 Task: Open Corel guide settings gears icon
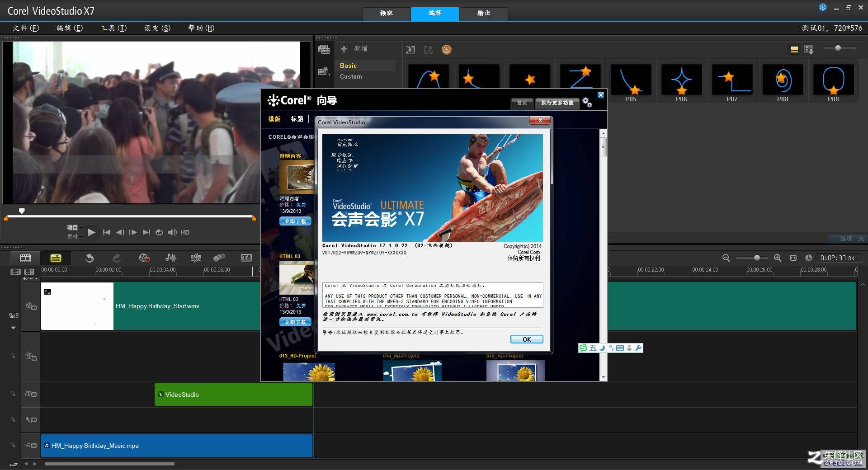tap(587, 102)
